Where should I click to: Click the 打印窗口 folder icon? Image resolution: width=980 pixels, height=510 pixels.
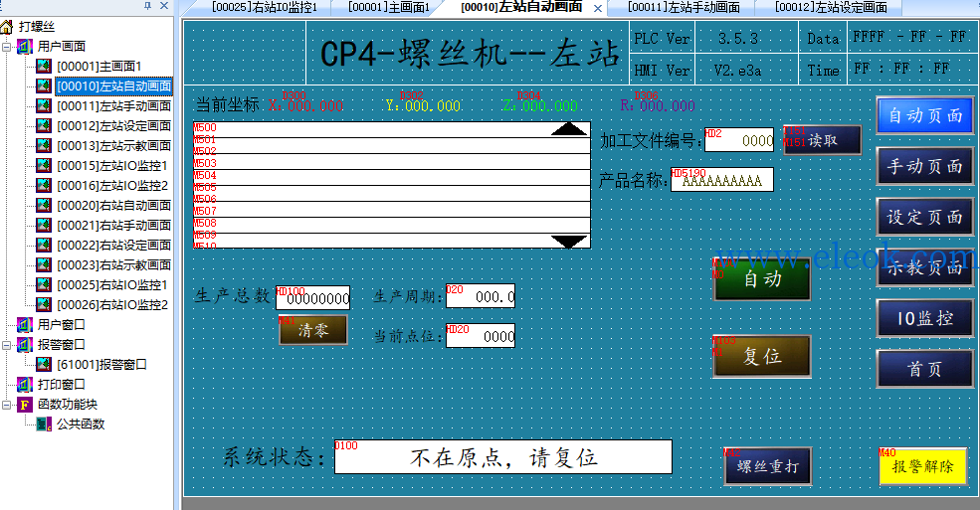tap(24, 384)
